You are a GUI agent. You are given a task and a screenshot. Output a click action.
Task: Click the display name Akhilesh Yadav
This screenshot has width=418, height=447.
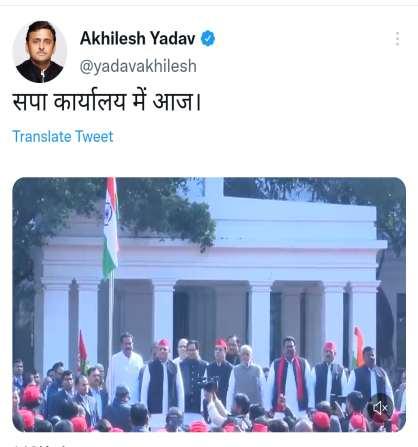coord(138,38)
